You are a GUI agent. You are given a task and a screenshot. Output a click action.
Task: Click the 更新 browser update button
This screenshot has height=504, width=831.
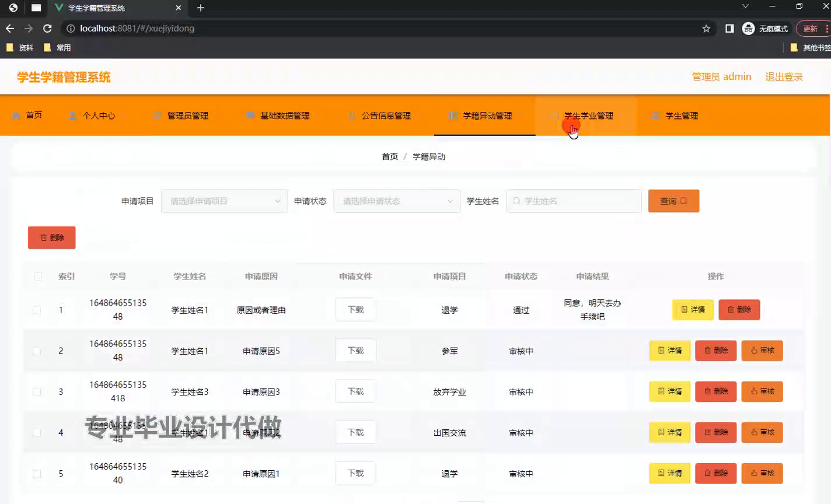pos(813,28)
